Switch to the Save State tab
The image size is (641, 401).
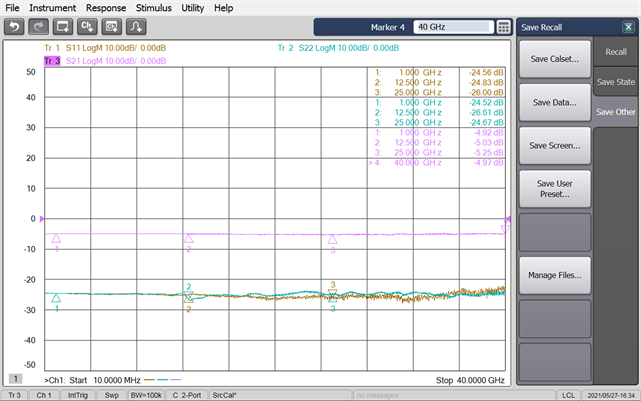tap(616, 82)
